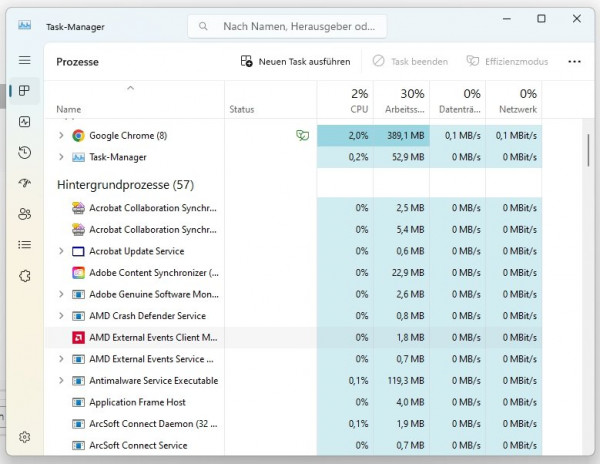Expand the Task-Manager process entry
This screenshot has height=464, width=600.
[x=61, y=157]
